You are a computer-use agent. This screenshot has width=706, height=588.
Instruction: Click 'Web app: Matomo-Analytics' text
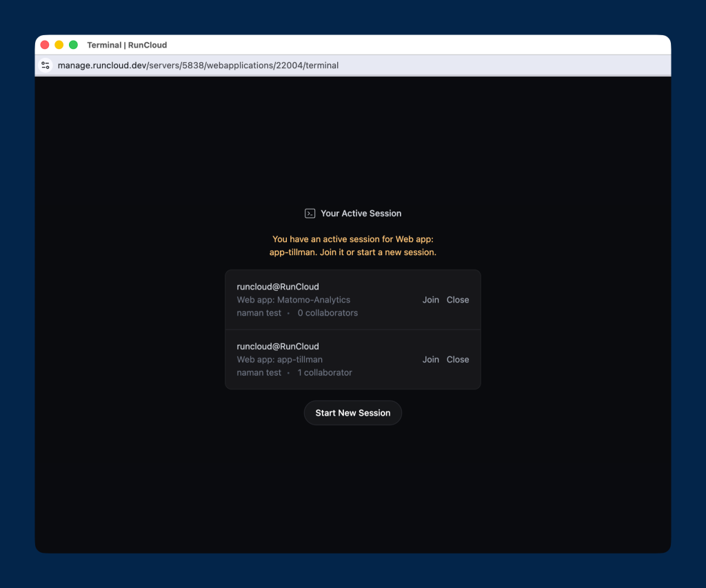pos(294,300)
